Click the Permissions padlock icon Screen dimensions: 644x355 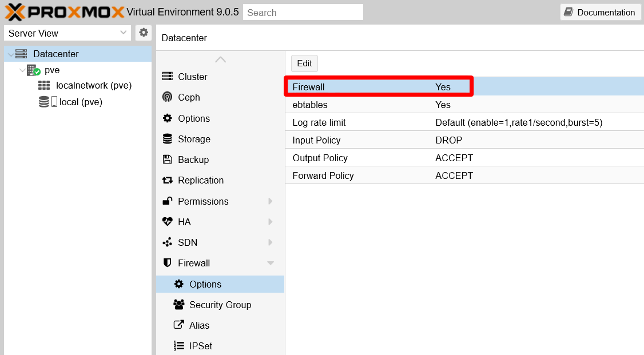168,201
